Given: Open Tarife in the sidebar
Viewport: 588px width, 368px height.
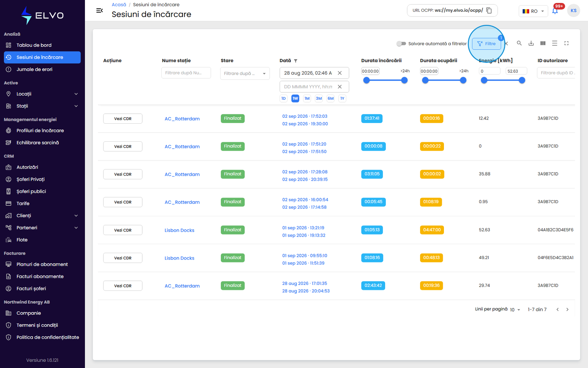Looking at the screenshot, I should click(42, 204).
